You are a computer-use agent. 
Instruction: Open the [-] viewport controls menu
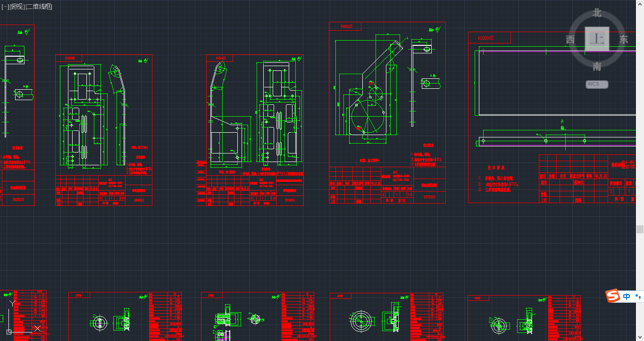5,7
